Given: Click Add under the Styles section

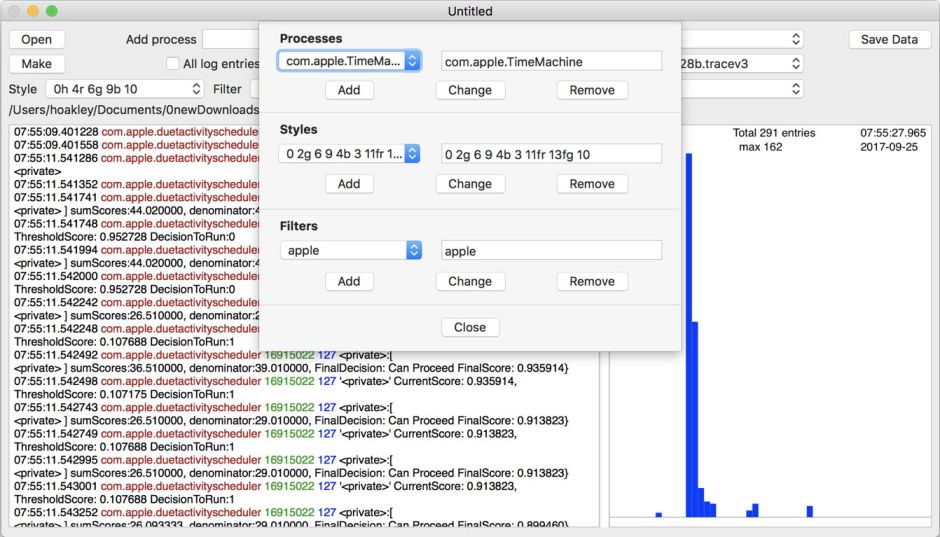Looking at the screenshot, I should [x=349, y=184].
